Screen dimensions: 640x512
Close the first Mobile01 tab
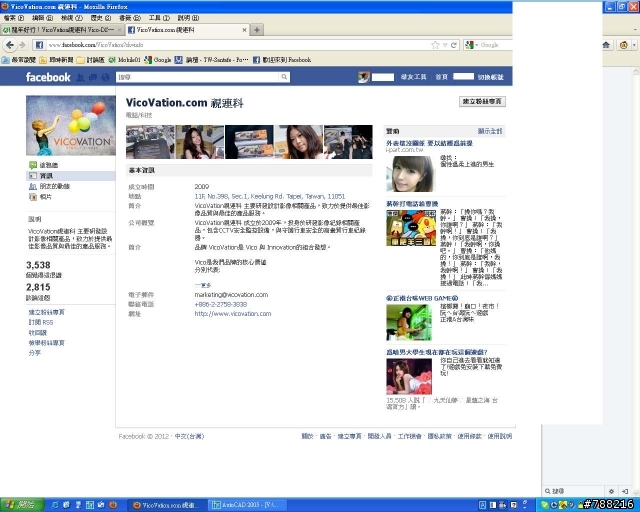[x=120, y=30]
